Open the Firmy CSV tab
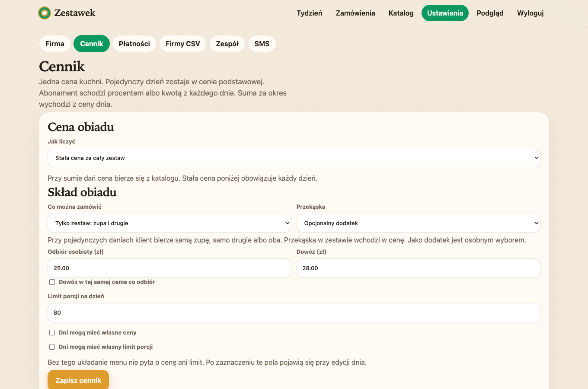 (183, 44)
